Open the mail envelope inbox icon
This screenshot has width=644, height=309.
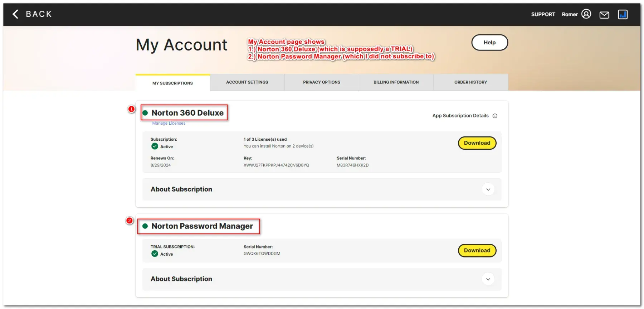tap(604, 15)
